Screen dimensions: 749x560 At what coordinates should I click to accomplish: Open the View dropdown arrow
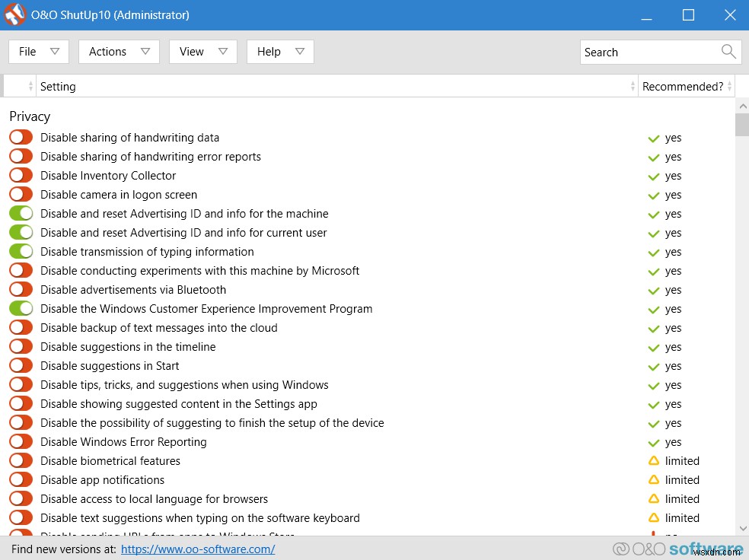223,52
